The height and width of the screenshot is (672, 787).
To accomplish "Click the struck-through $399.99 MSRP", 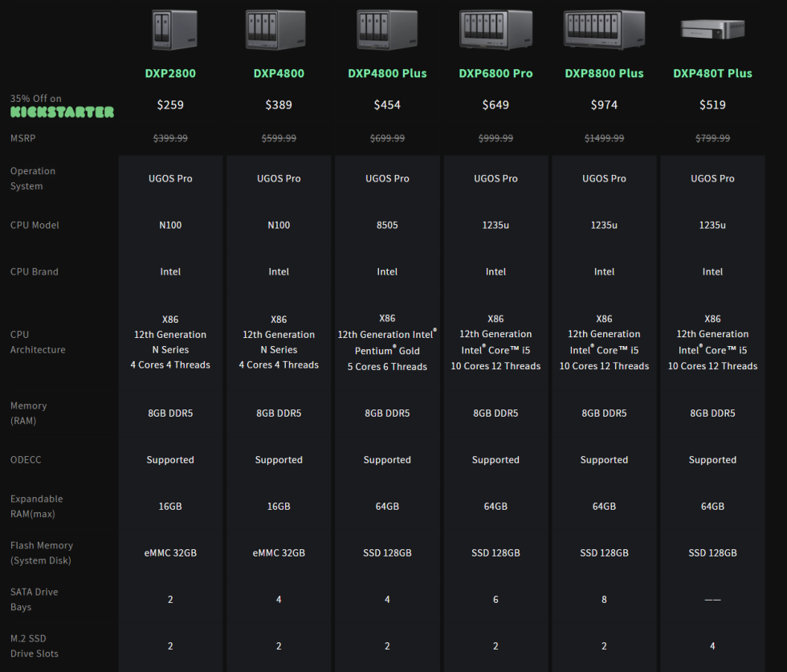I will click(170, 139).
